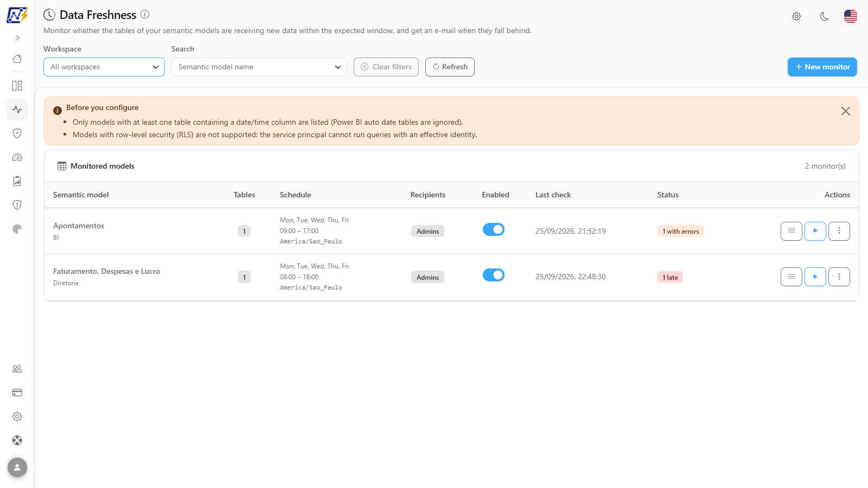Open the more actions menu for Faturamento, Despesas e Lucro
The width and height of the screenshot is (868, 488).
[x=839, y=277]
